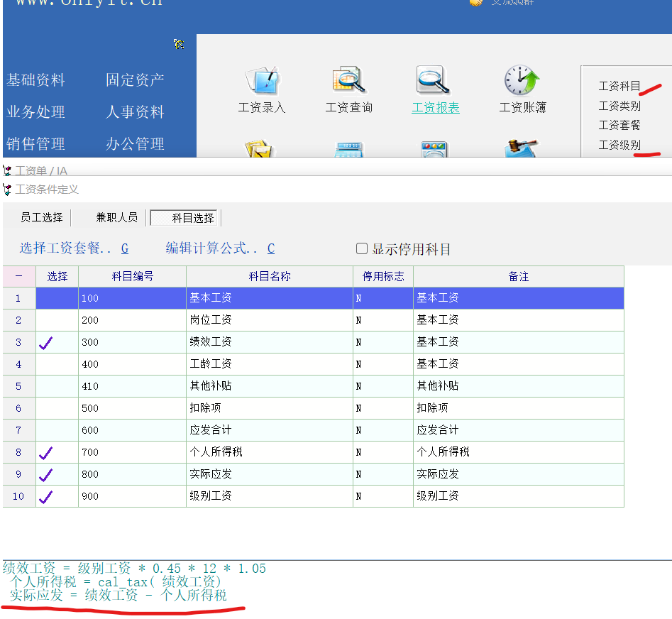Click the pin icon above the sidebar
The image size is (672, 619).
(180, 45)
